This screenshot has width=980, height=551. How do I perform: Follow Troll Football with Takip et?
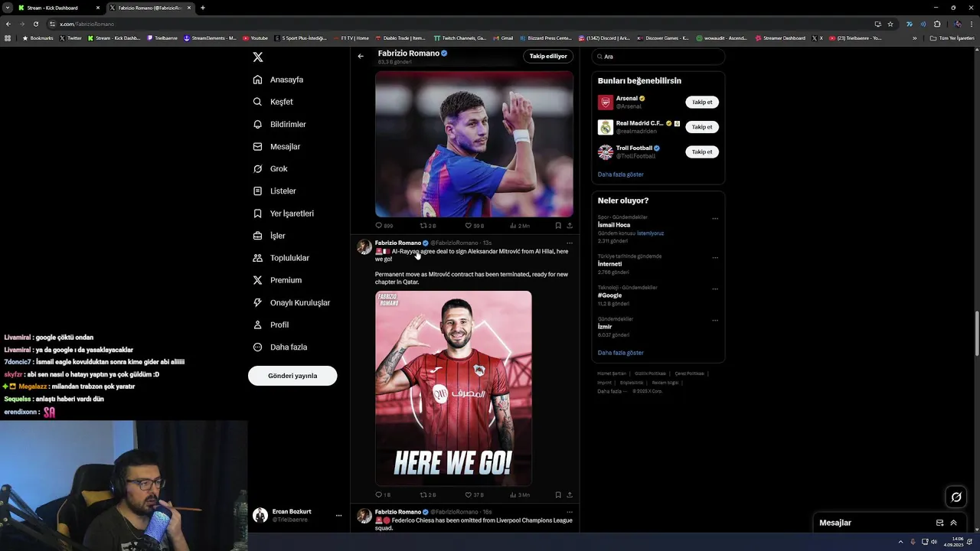[x=702, y=152]
